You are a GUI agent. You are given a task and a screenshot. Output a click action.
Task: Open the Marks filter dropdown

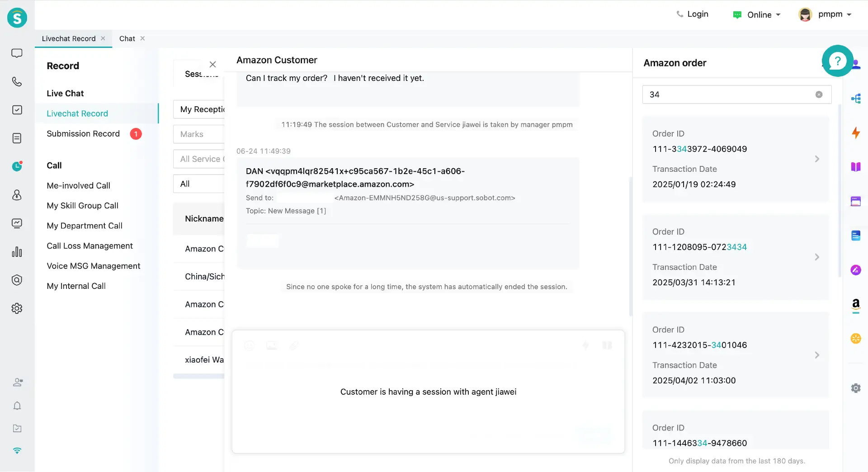click(x=199, y=134)
